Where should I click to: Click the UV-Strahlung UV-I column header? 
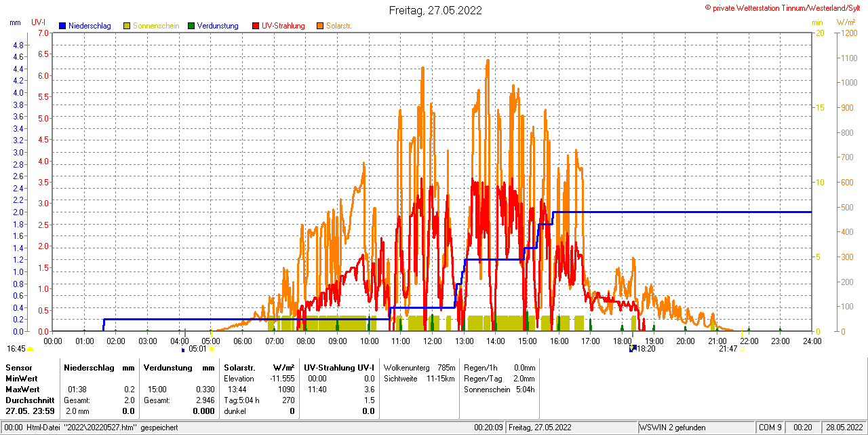[339, 367]
